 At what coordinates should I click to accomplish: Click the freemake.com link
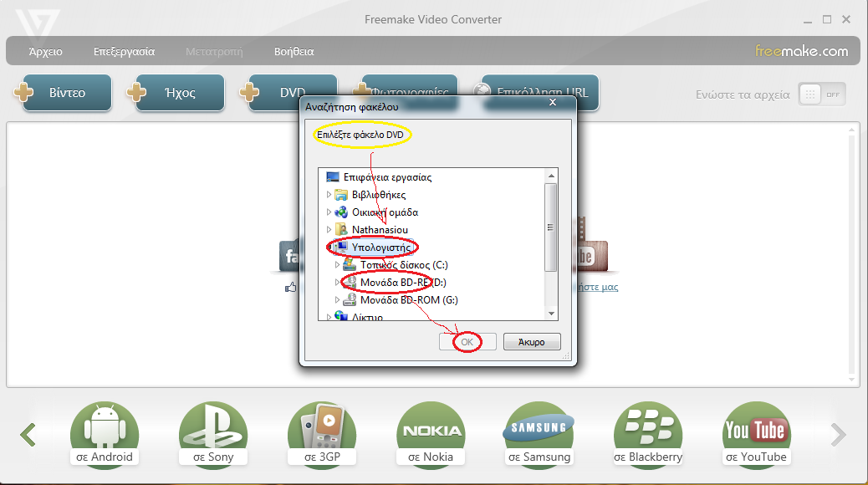pyautogui.click(x=802, y=51)
